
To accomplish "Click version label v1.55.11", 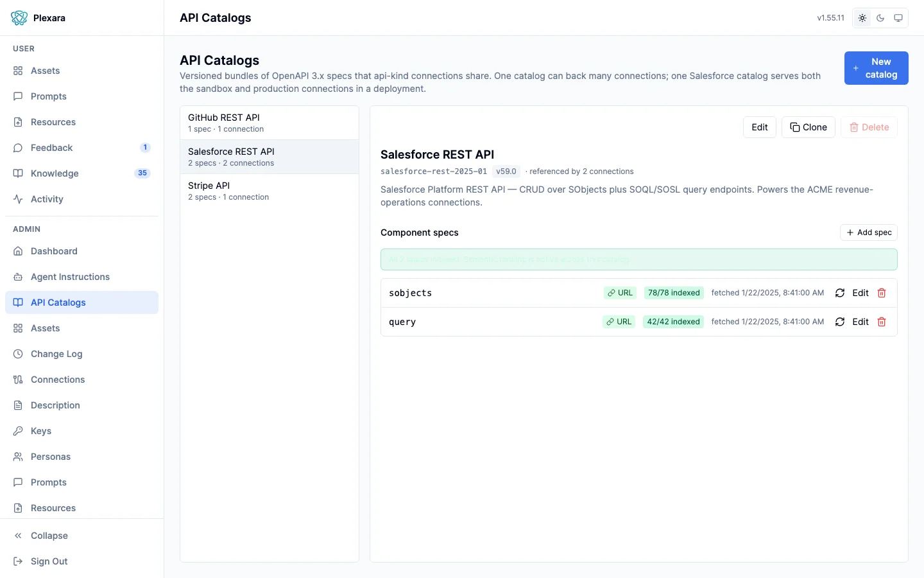I will (830, 18).
